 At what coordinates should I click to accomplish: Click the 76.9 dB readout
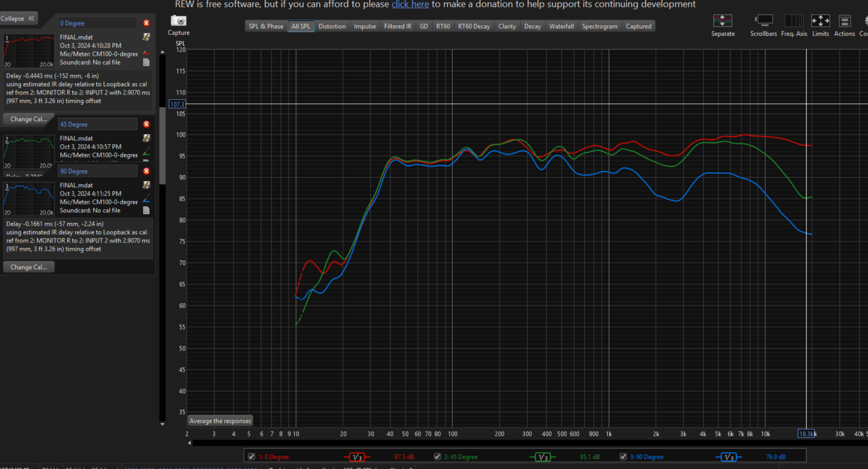[776, 457]
